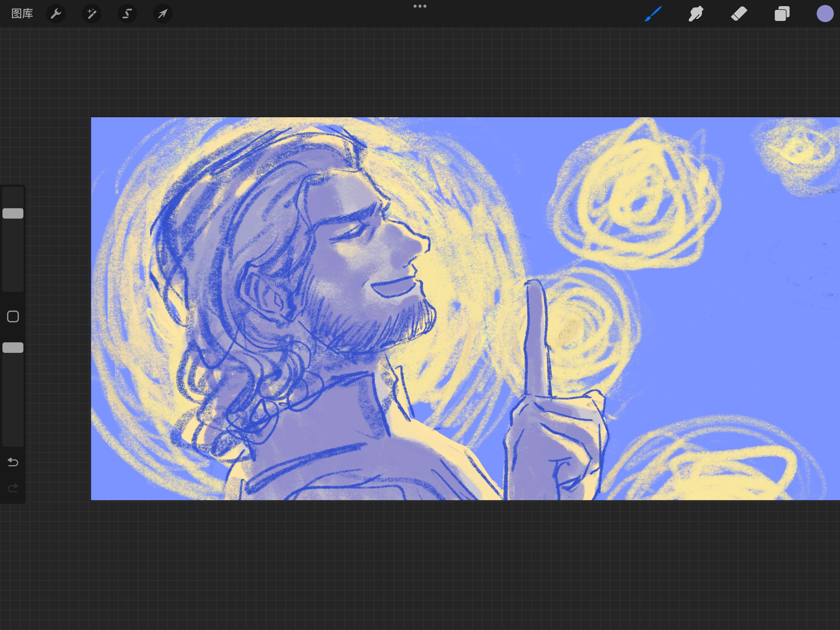The width and height of the screenshot is (840, 630).
Task: Redo the undone stroke
Action: 13,488
